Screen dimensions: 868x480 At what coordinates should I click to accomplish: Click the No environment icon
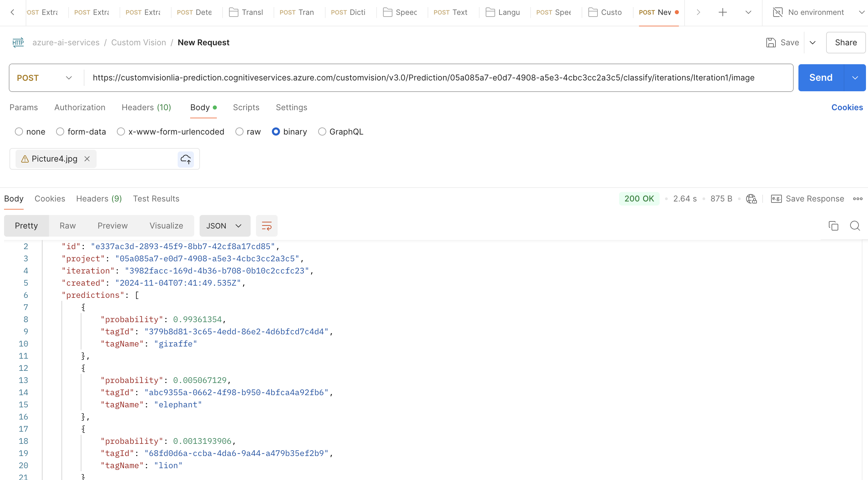pyautogui.click(x=777, y=13)
